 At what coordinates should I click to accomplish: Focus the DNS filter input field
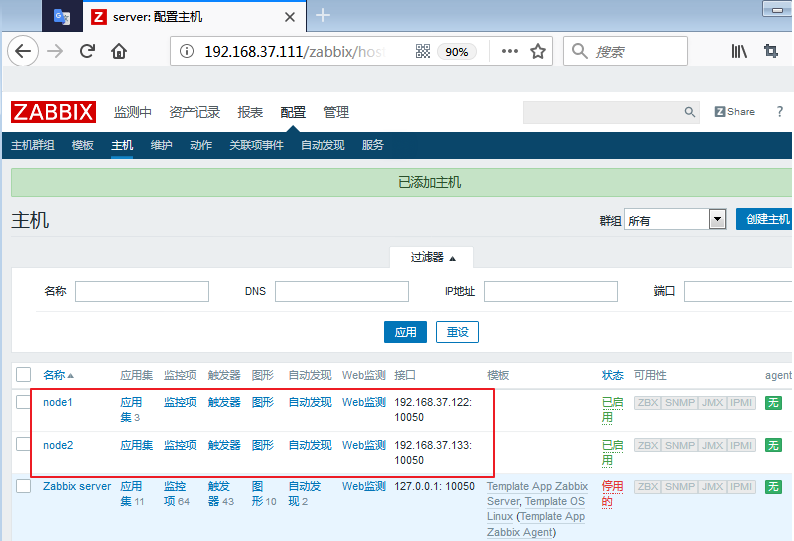tap(342, 291)
